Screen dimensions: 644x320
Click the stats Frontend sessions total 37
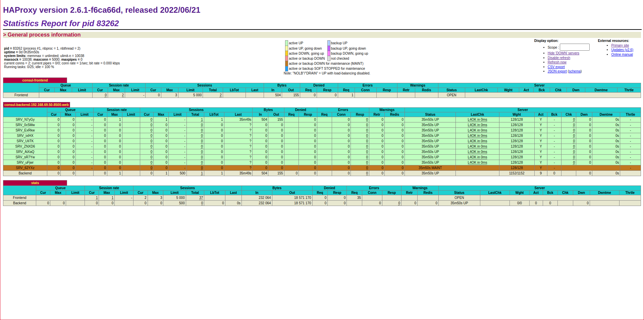coord(201,198)
